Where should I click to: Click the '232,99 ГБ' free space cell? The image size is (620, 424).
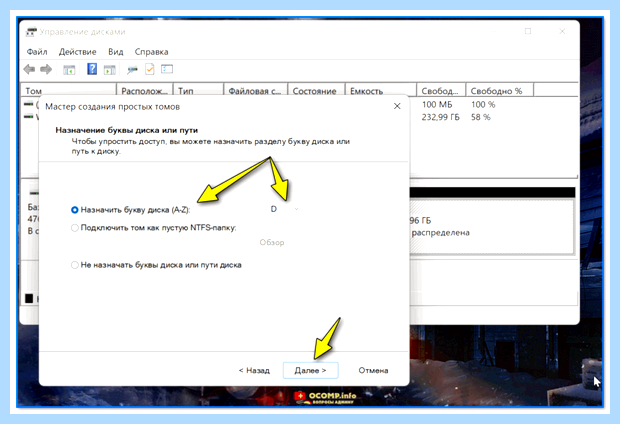[x=440, y=117]
